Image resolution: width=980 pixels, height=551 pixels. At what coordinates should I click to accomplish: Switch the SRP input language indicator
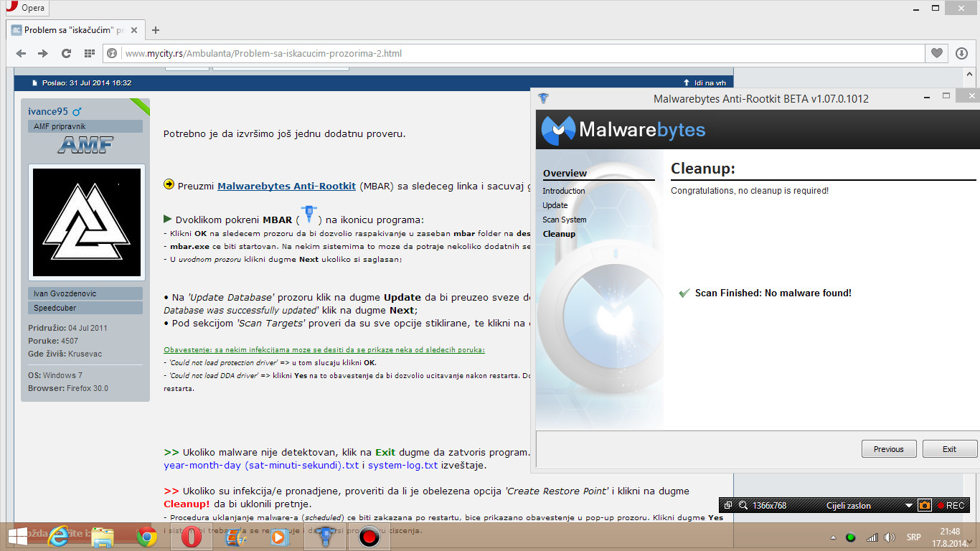pyautogui.click(x=914, y=537)
